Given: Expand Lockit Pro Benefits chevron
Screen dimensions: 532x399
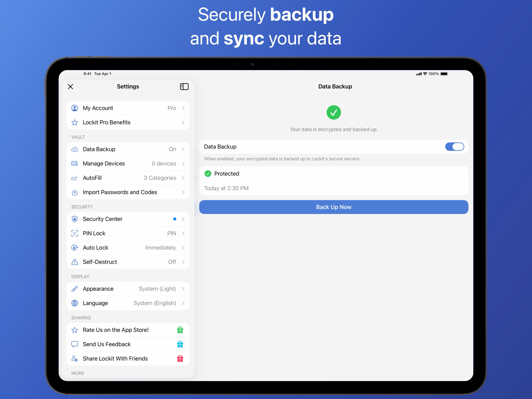Looking at the screenshot, I should click(183, 122).
